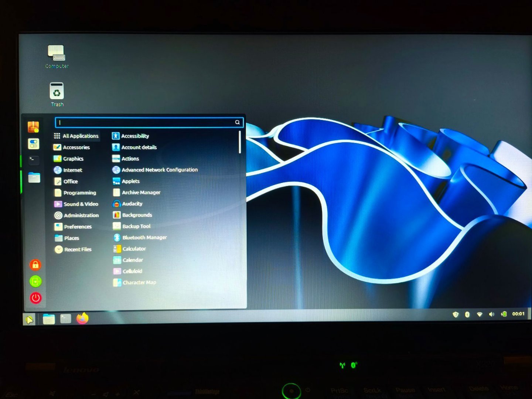The width and height of the screenshot is (532, 399).
Task: Select the Administration category
Action: pos(77,215)
